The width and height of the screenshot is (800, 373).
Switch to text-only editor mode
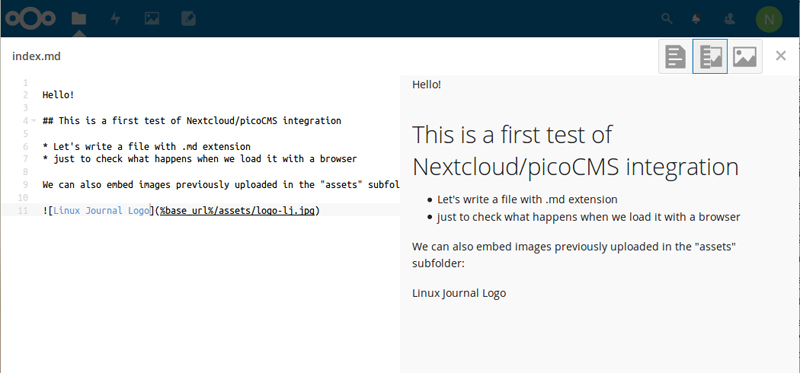[676, 57]
